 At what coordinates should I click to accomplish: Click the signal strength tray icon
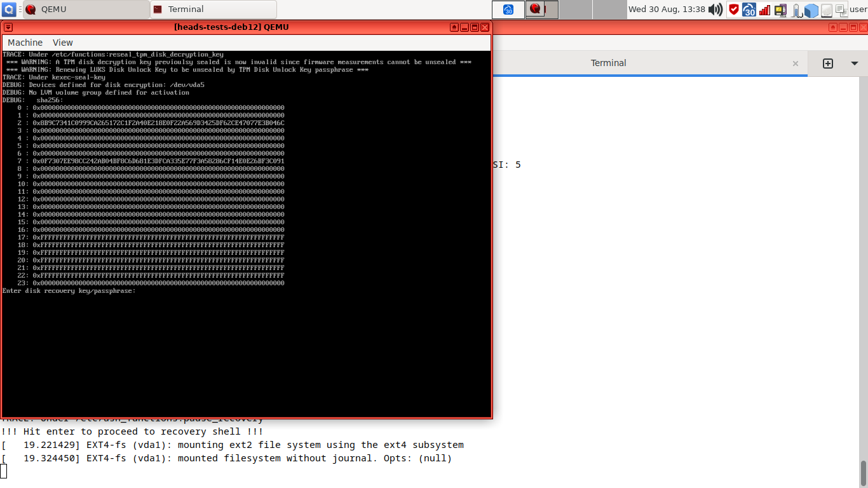pos(764,10)
